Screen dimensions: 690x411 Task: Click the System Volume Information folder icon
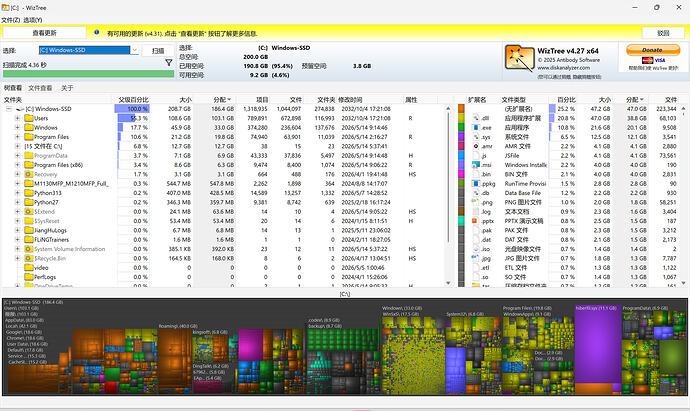(x=29, y=249)
